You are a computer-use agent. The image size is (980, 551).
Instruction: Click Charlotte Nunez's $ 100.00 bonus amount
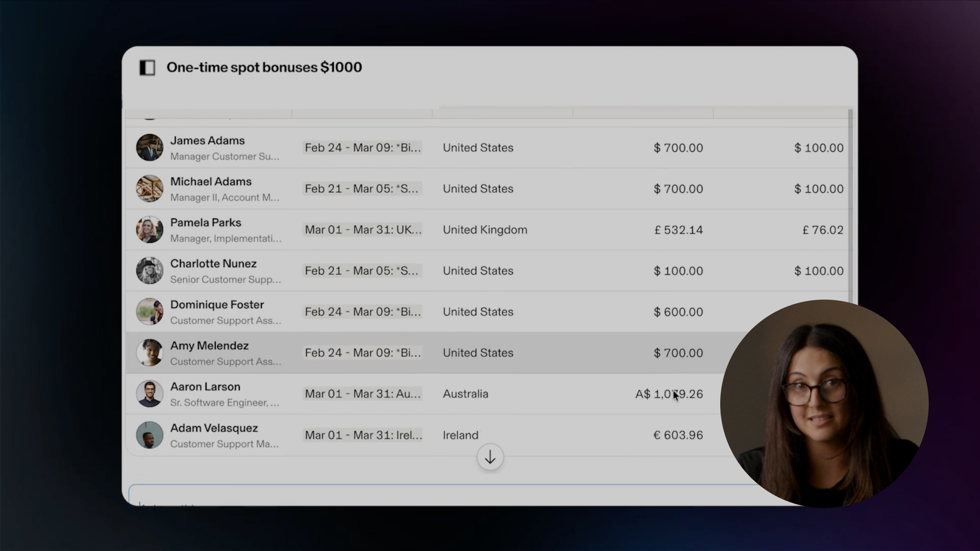tap(818, 271)
